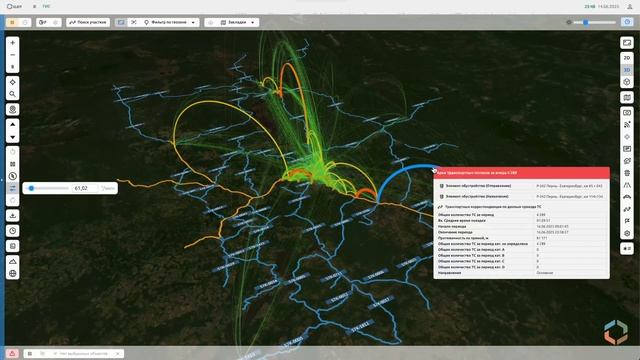Click the flag icon on right toolbar

pyautogui.click(x=627, y=221)
